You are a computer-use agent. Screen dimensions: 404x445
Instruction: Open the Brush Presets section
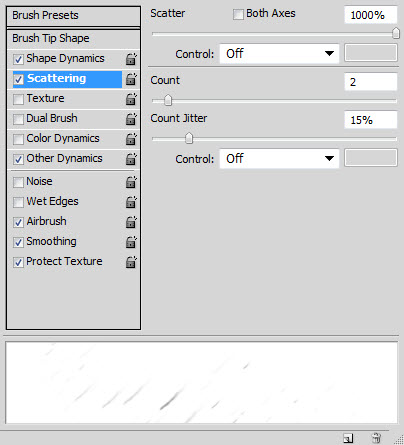click(x=73, y=16)
